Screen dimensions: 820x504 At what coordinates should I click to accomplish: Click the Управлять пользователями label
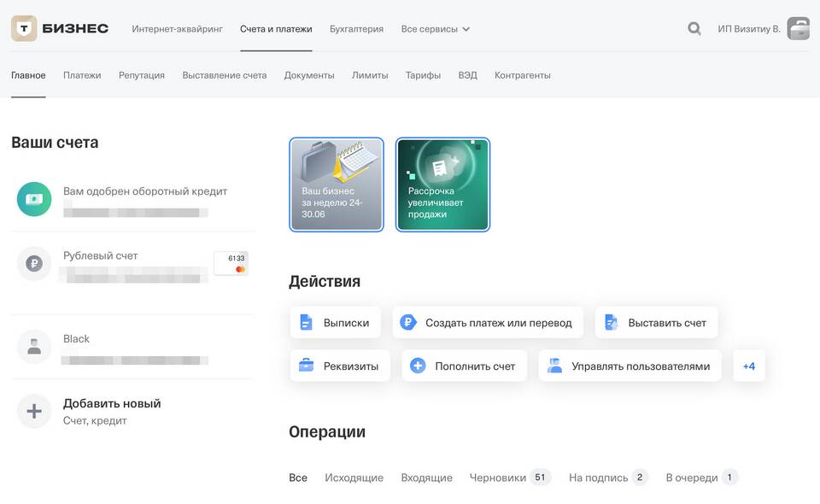(641, 366)
